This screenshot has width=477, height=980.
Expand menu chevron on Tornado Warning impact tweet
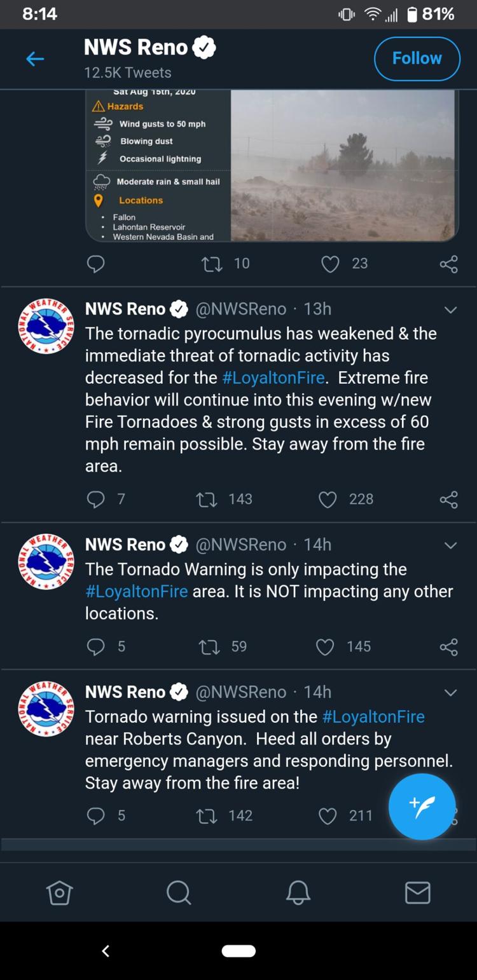pos(450,546)
